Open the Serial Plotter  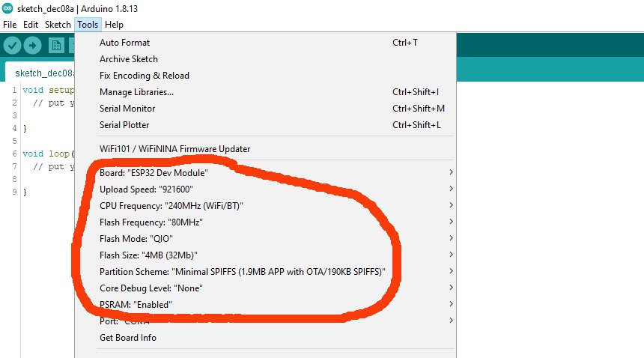265,125
